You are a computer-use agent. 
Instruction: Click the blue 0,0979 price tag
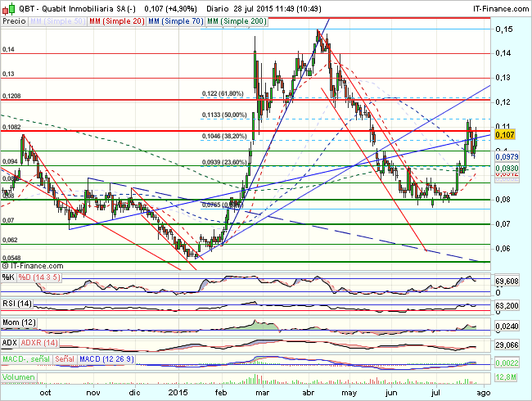coord(507,157)
